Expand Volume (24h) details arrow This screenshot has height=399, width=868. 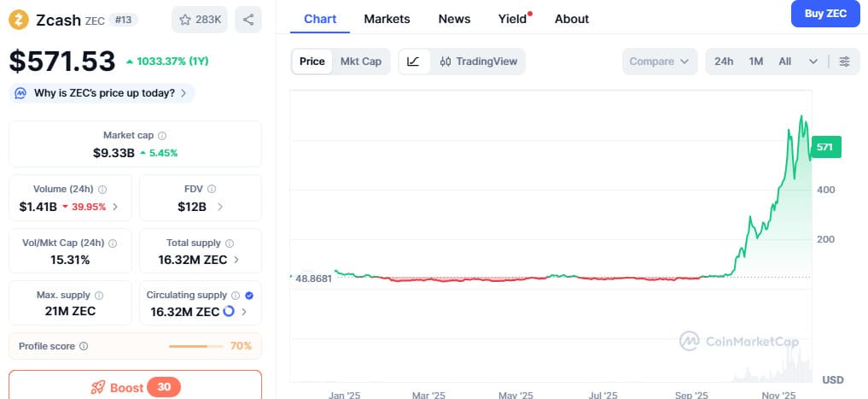(x=115, y=207)
